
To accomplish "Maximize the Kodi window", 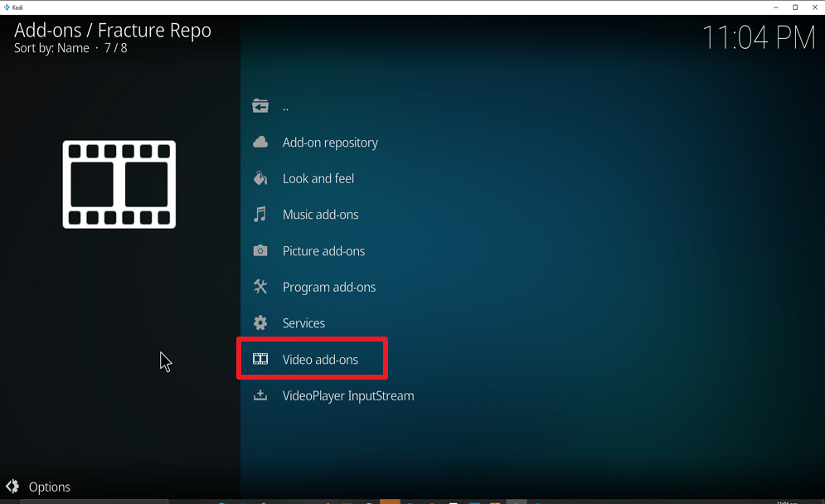I will 795,7.
